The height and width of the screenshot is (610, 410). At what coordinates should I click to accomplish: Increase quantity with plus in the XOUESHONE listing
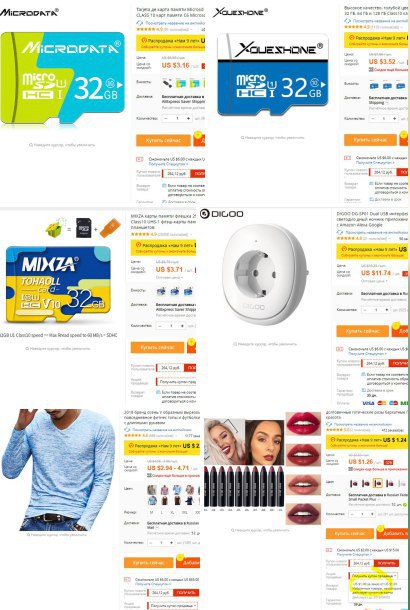click(394, 118)
